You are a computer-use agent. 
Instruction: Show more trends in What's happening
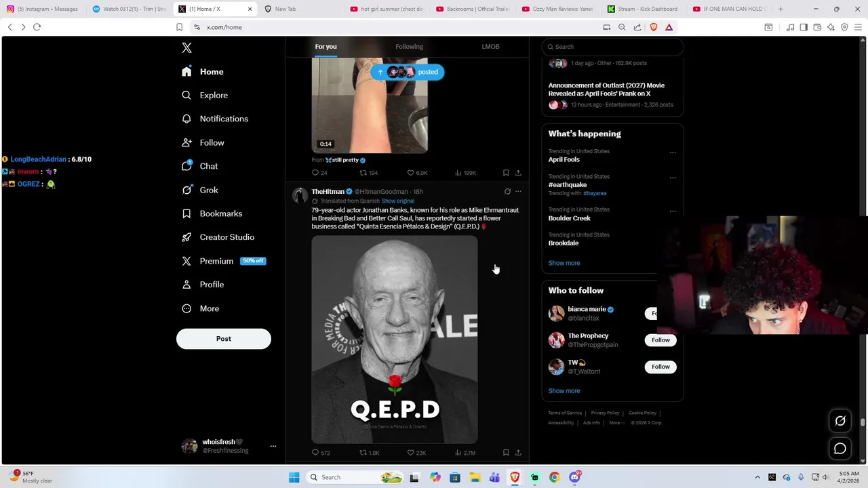[564, 263]
